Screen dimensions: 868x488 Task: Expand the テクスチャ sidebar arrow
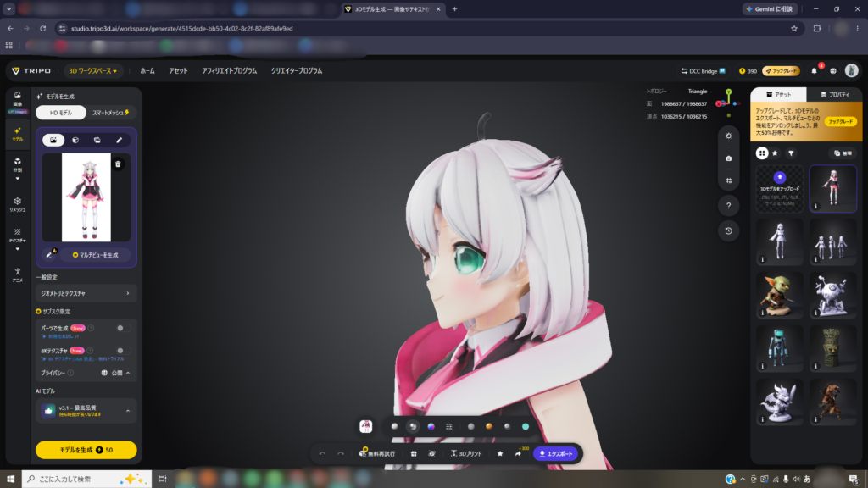tap(17, 249)
